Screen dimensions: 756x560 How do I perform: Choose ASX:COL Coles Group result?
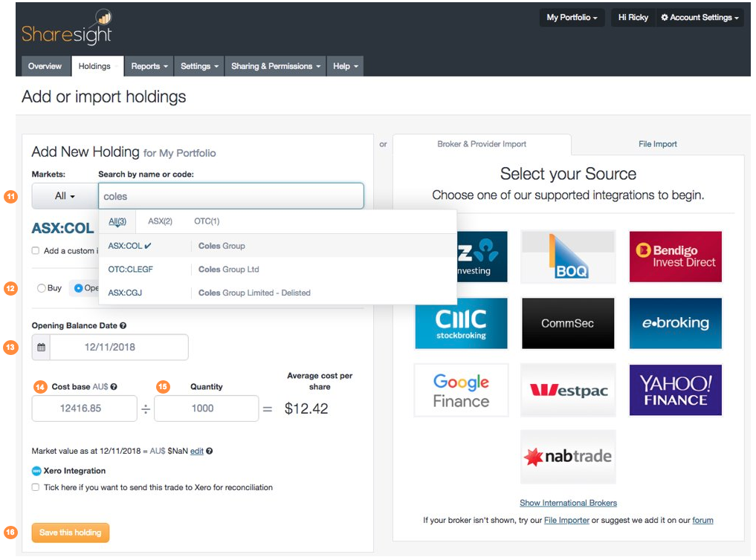point(278,246)
